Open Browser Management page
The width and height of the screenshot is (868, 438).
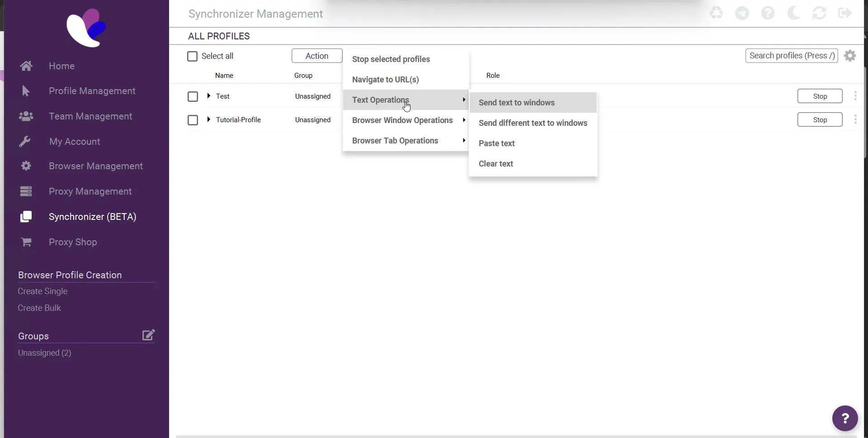(x=96, y=166)
